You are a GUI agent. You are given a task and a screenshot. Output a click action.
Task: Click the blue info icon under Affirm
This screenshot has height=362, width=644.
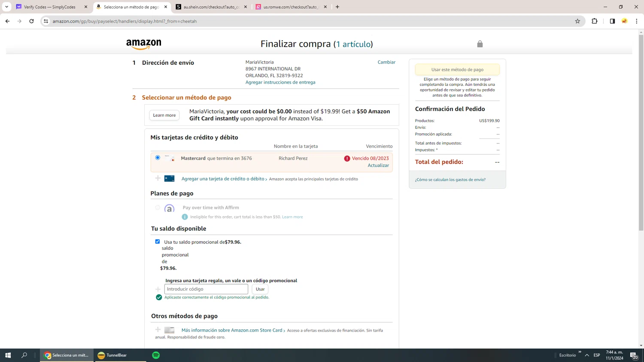point(185,217)
